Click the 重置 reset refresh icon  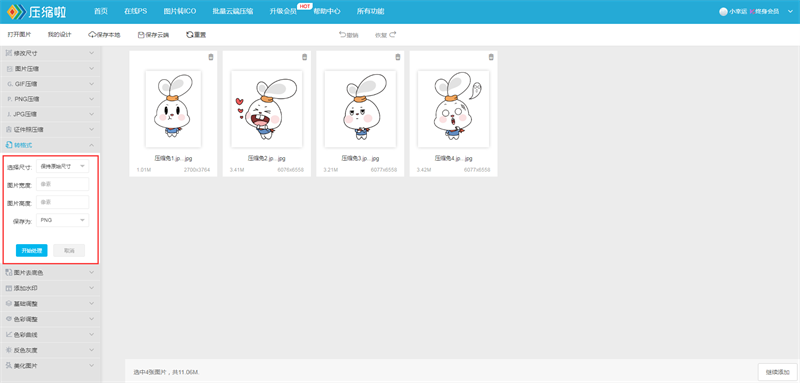[189, 35]
